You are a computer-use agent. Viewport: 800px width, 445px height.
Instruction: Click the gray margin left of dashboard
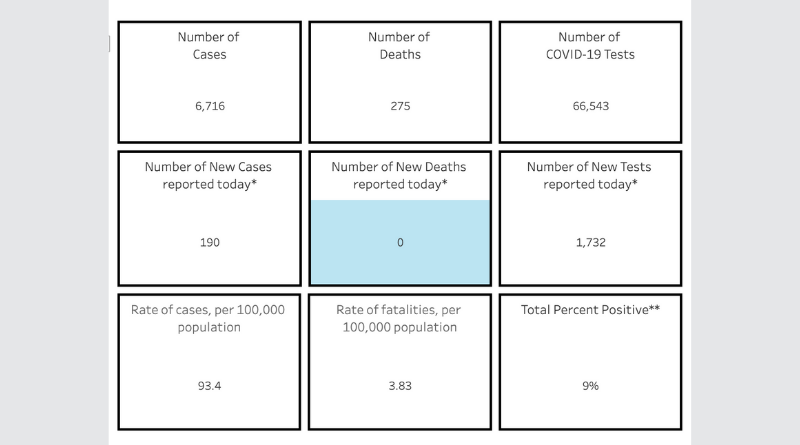53,222
